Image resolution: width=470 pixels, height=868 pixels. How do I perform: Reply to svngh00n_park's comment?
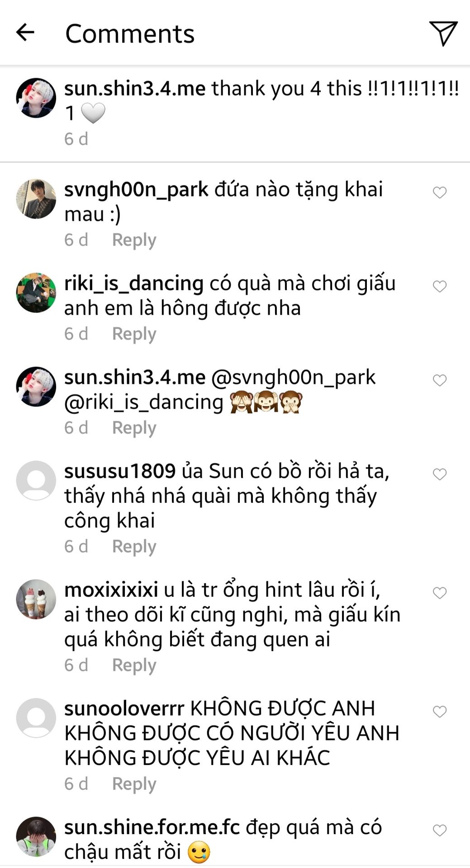(x=134, y=240)
